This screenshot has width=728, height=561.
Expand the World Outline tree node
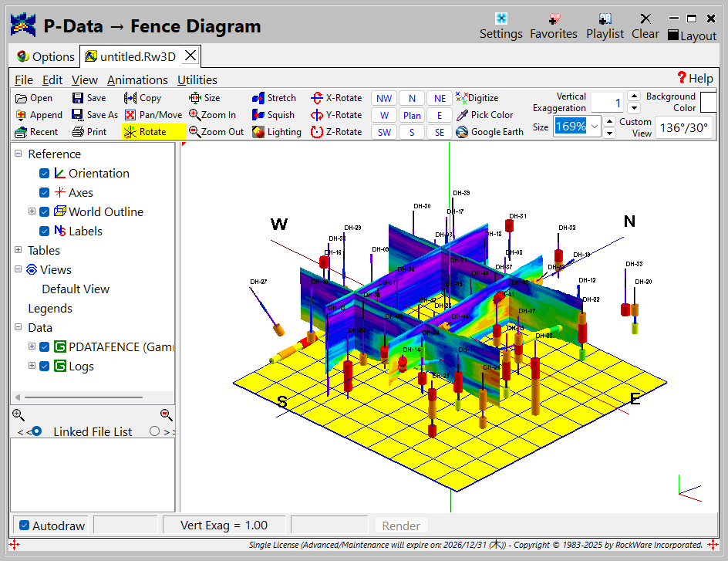(x=32, y=211)
